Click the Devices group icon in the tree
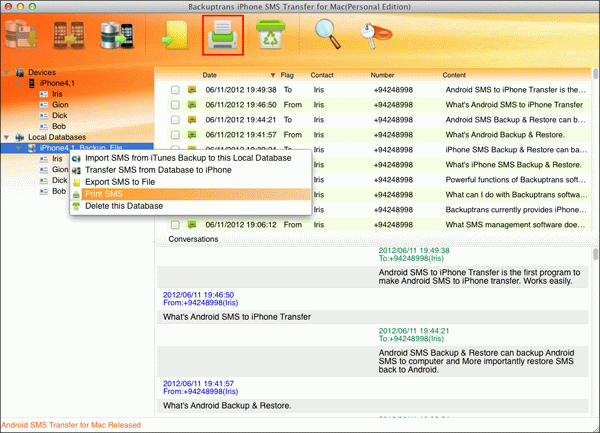This screenshot has width=600, height=433. click(20, 72)
